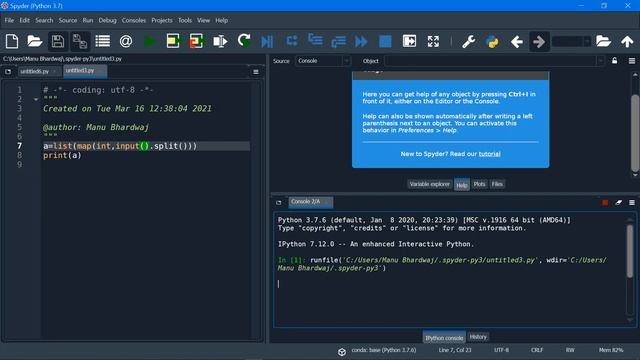
Task: Open the Tools menu
Action: (x=184, y=20)
